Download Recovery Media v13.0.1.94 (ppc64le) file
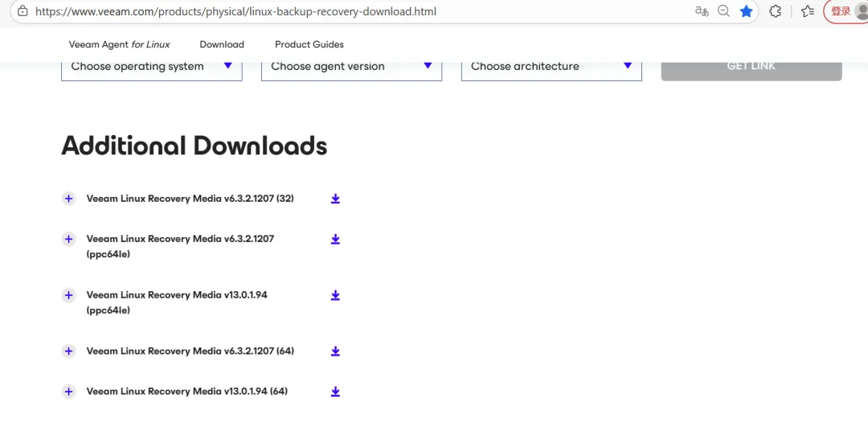 [335, 295]
